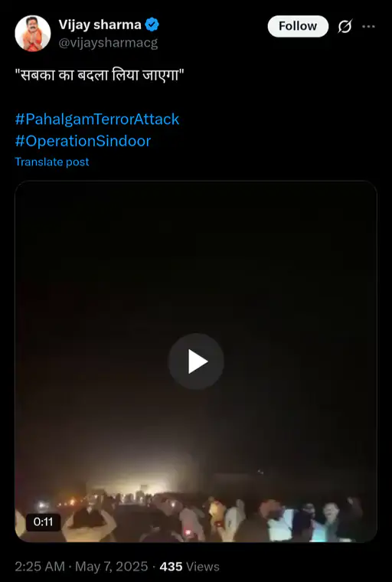392x582 pixels.
Task: View the 435 view count
Action: point(171,567)
